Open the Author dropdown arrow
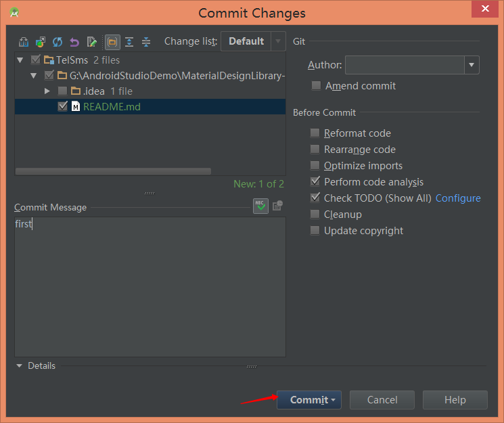Image resolution: width=504 pixels, height=423 pixels. coord(472,65)
